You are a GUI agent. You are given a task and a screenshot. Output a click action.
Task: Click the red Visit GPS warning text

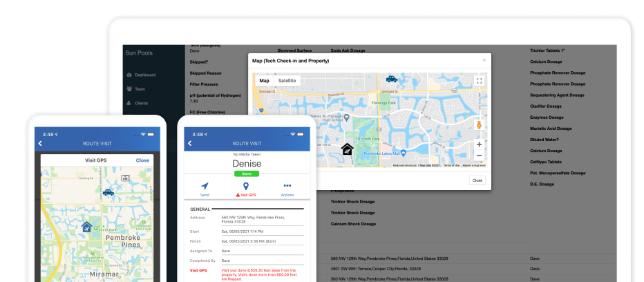pyautogui.click(x=261, y=274)
